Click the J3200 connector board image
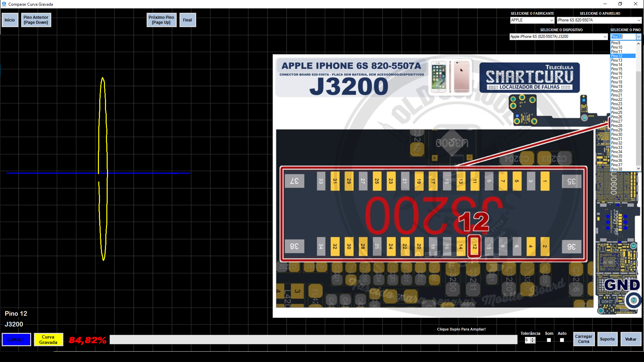The width and height of the screenshot is (644, 362). coord(457,186)
